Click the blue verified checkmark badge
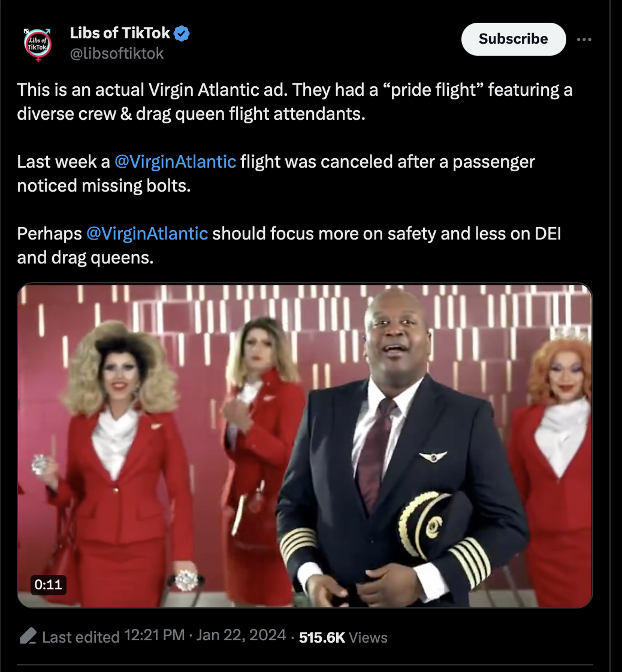 pyautogui.click(x=182, y=34)
